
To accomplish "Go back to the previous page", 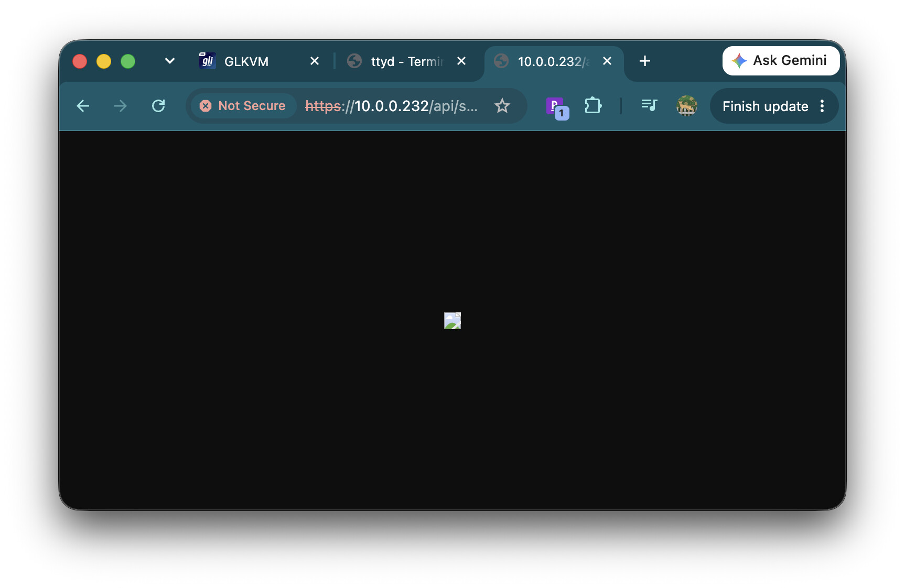I will (83, 106).
